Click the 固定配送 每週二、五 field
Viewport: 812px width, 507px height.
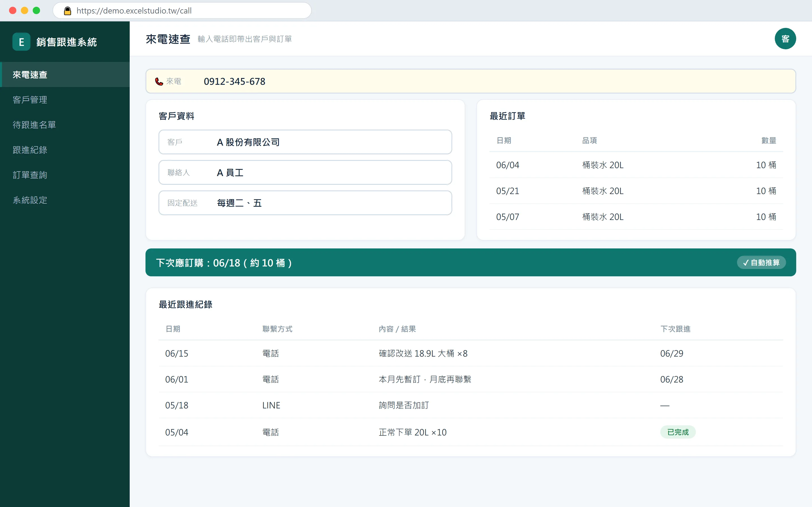pos(305,203)
